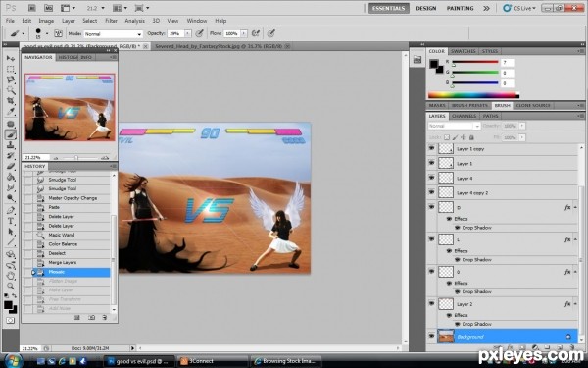Select the Lasso tool in toolbox
588x368 pixels.
pos(11,79)
